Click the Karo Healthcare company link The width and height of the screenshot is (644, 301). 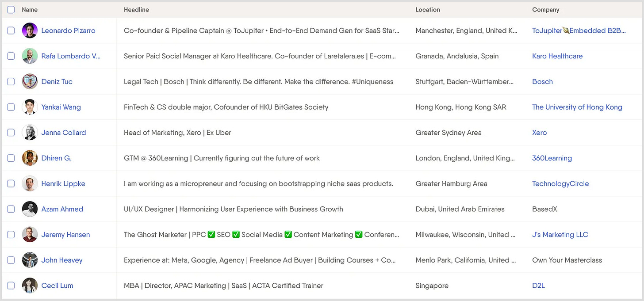557,56
